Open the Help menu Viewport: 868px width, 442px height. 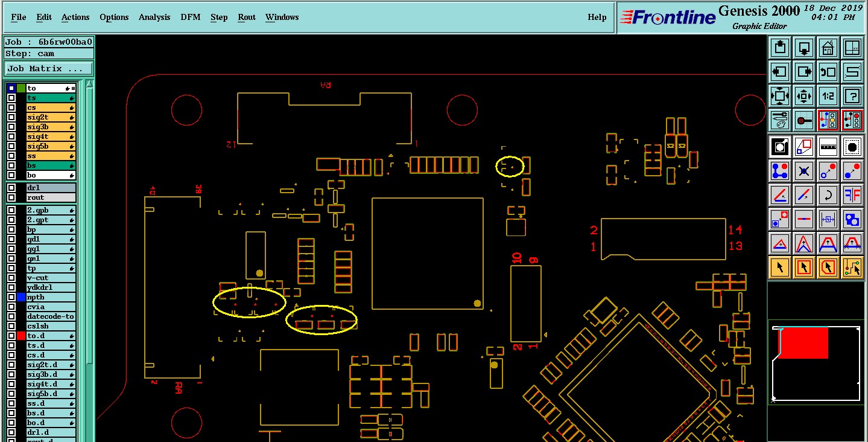[x=597, y=17]
